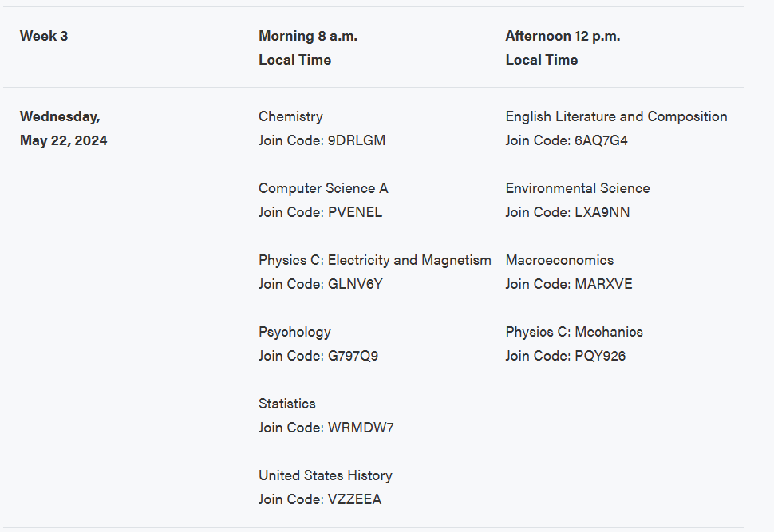Click Environmental Science exam entry
774x532 pixels.
578,188
